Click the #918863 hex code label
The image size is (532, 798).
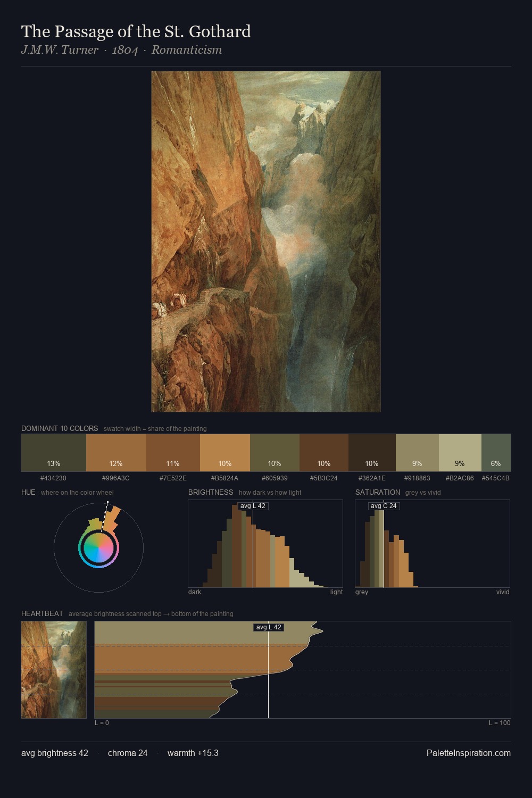pos(417,478)
